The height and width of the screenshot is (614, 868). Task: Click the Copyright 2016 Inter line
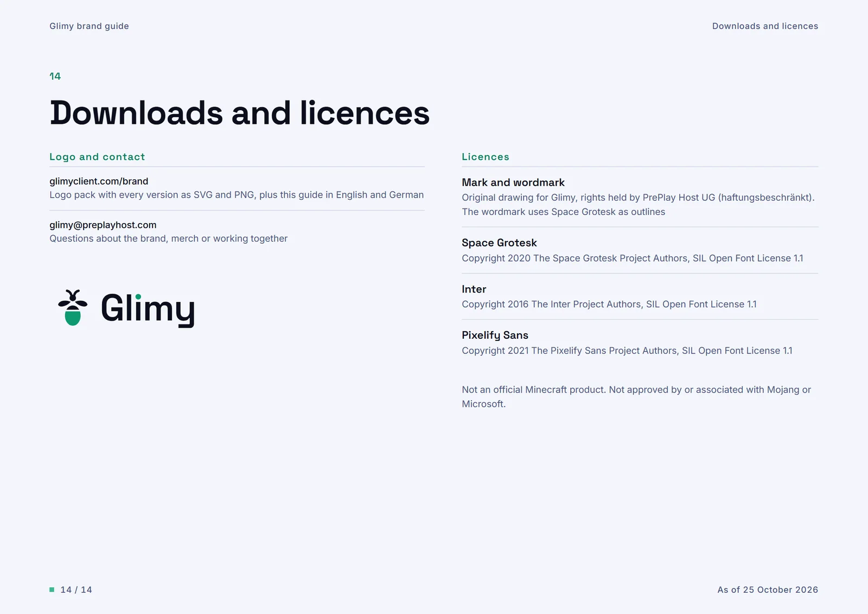tap(609, 305)
